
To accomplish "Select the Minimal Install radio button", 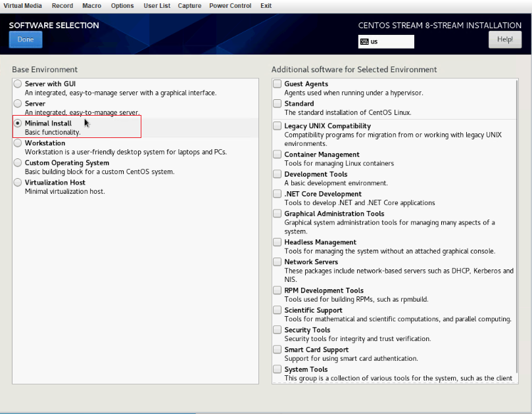I will 18,123.
